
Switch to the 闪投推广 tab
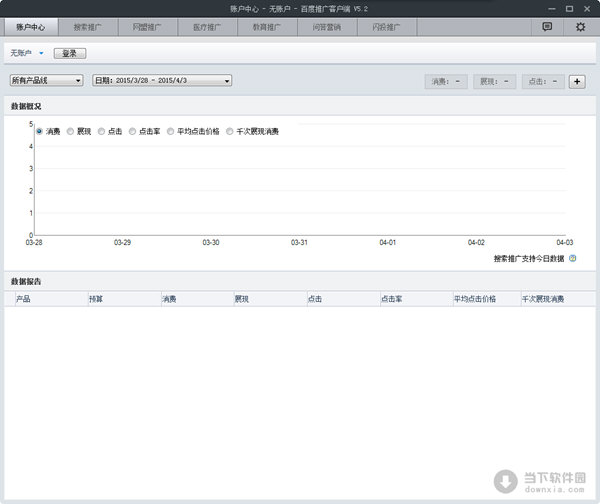[x=387, y=27]
